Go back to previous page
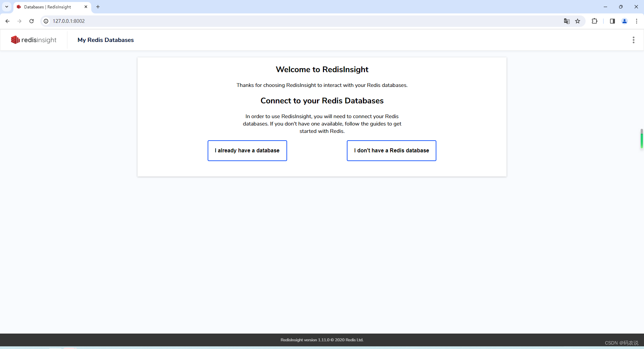Viewport: 644px width, 349px height. coord(7,21)
